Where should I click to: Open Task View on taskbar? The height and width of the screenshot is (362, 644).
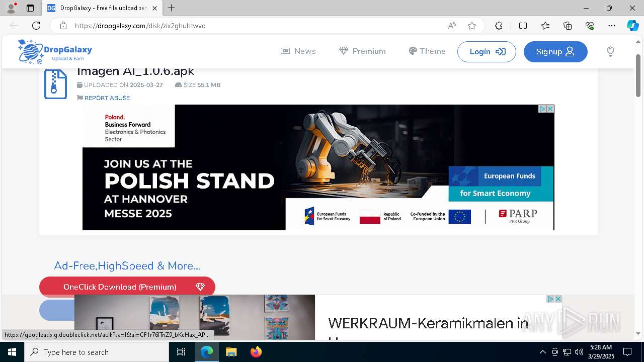[181, 352]
